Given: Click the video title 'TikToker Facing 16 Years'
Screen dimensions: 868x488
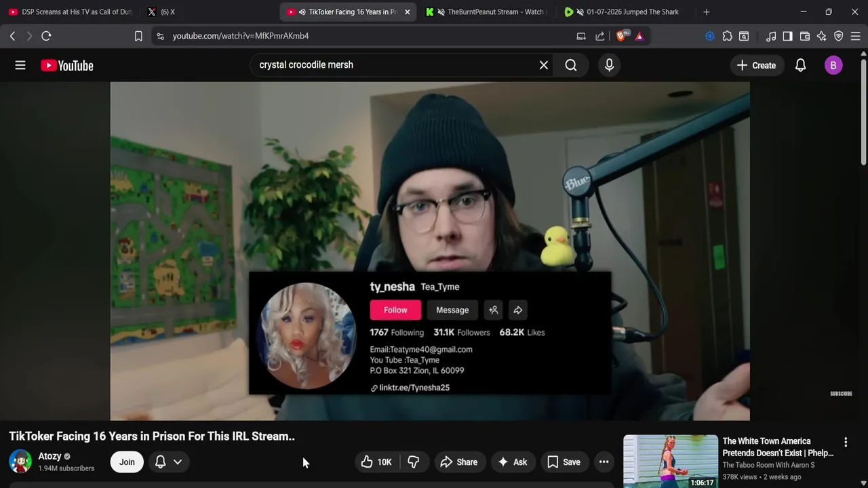Looking at the screenshot, I should click(152, 436).
